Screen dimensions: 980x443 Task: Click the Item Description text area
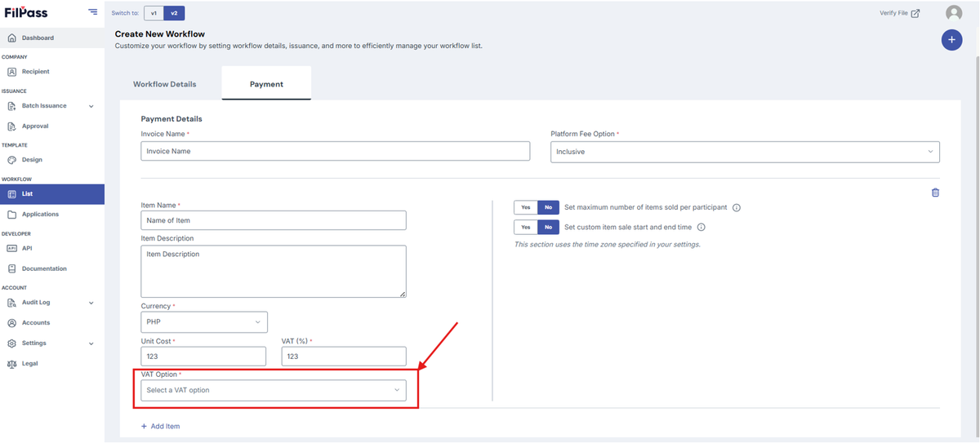[274, 272]
